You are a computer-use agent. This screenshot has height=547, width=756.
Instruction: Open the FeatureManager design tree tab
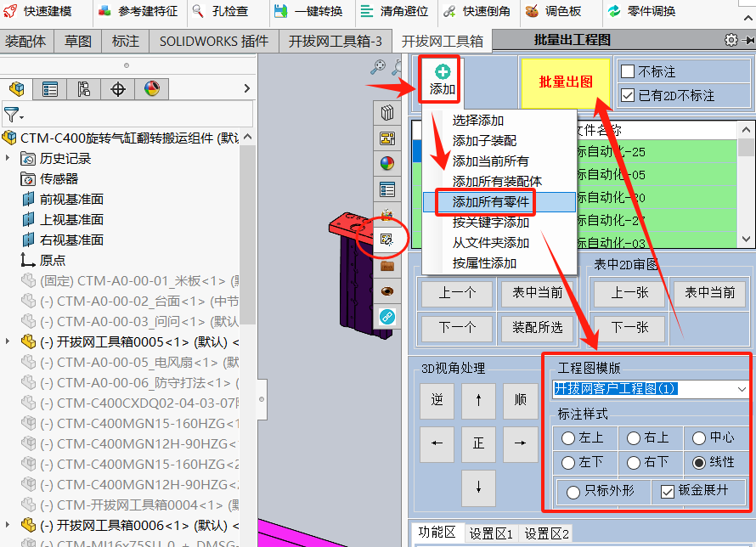click(17, 88)
